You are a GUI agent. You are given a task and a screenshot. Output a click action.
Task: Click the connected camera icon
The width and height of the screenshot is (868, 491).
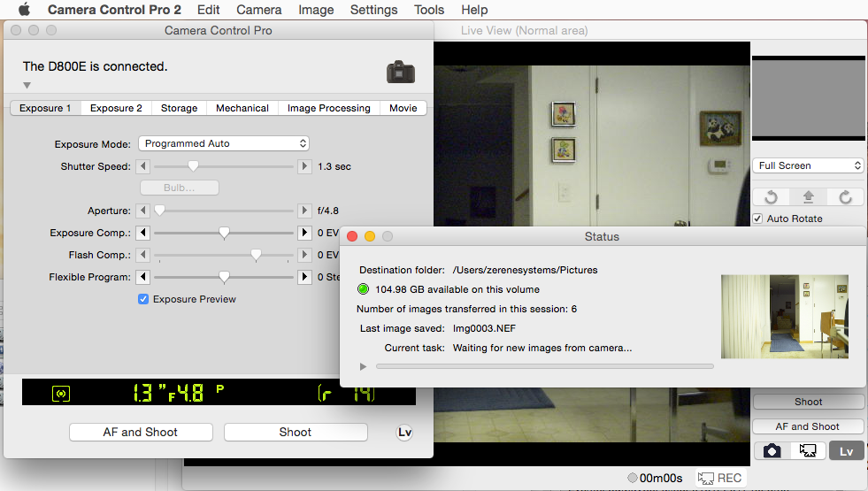tap(401, 73)
